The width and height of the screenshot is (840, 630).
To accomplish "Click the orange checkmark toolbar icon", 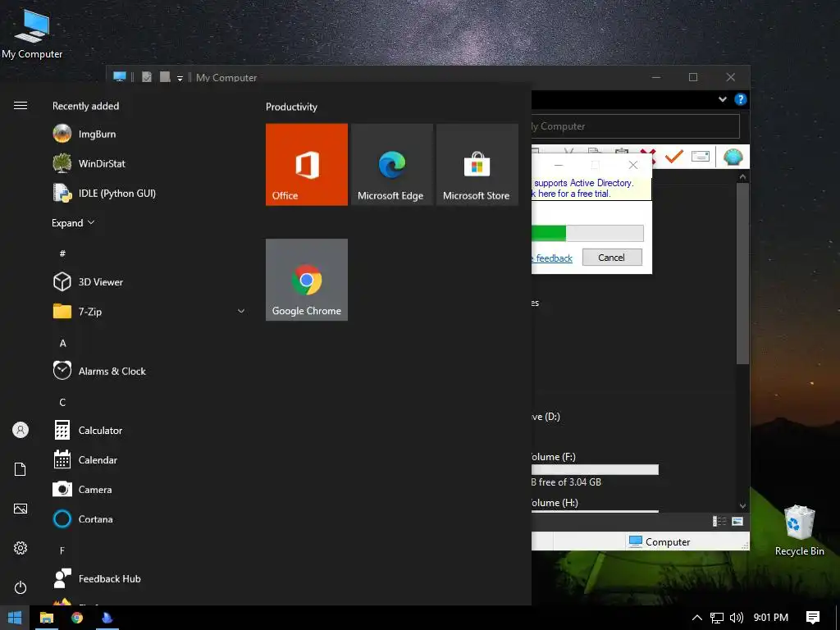I will coord(674,157).
